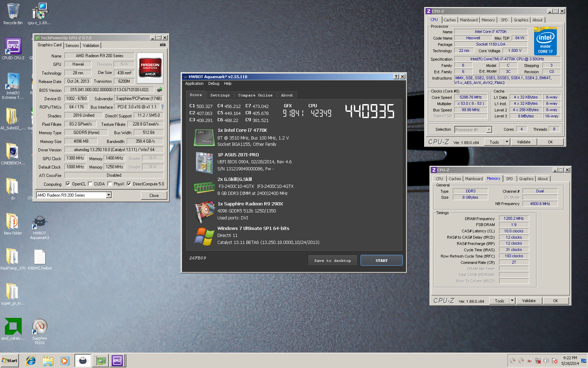Open Graphics tab in lower CPU-Z window
This screenshot has height=368, width=588.
pos(526,179)
